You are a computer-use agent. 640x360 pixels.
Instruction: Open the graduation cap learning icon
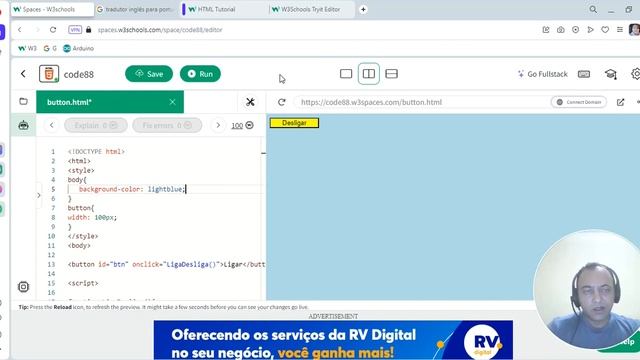tap(611, 74)
